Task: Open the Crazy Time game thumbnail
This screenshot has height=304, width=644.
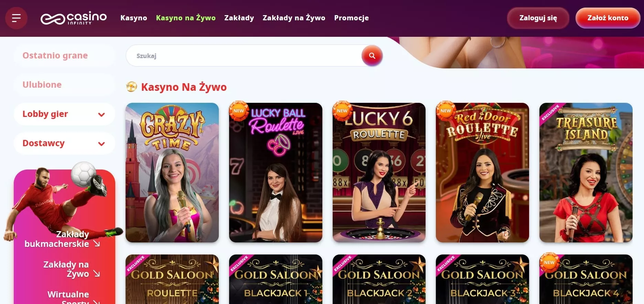Action: tap(172, 173)
